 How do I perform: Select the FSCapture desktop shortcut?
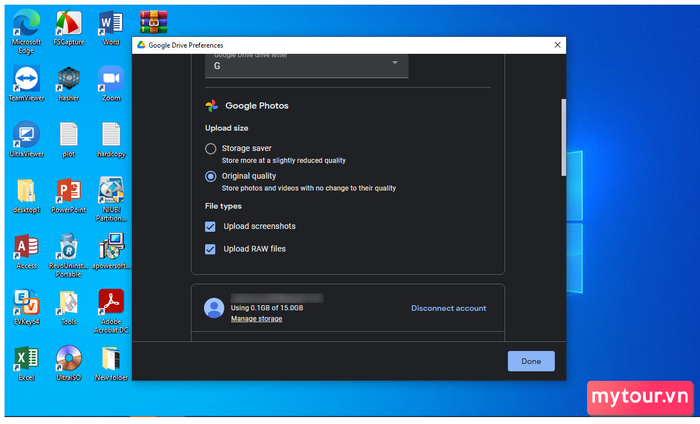pos(69,28)
